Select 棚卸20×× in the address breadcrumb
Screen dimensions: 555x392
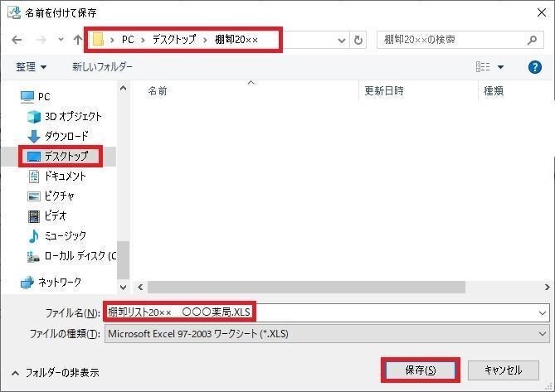[236, 40]
